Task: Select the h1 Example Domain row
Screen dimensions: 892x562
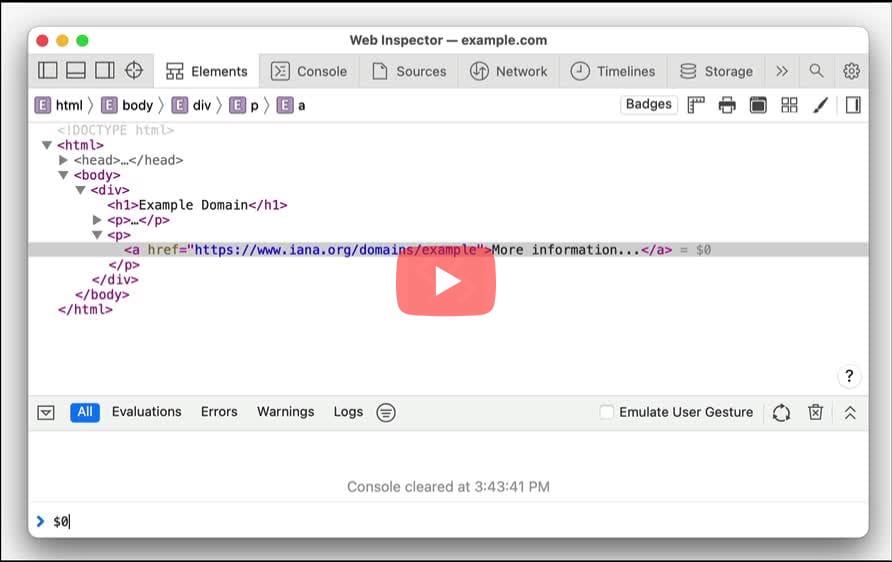Action: (x=197, y=205)
